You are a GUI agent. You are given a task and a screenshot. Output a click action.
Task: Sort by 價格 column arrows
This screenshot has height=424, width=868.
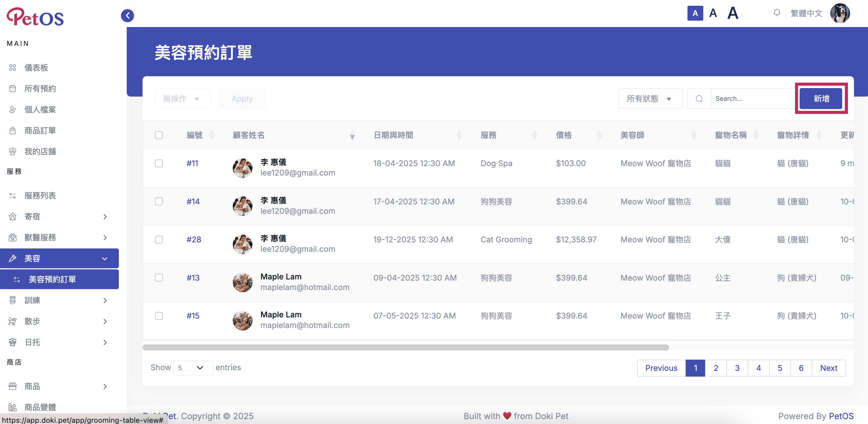(x=599, y=135)
